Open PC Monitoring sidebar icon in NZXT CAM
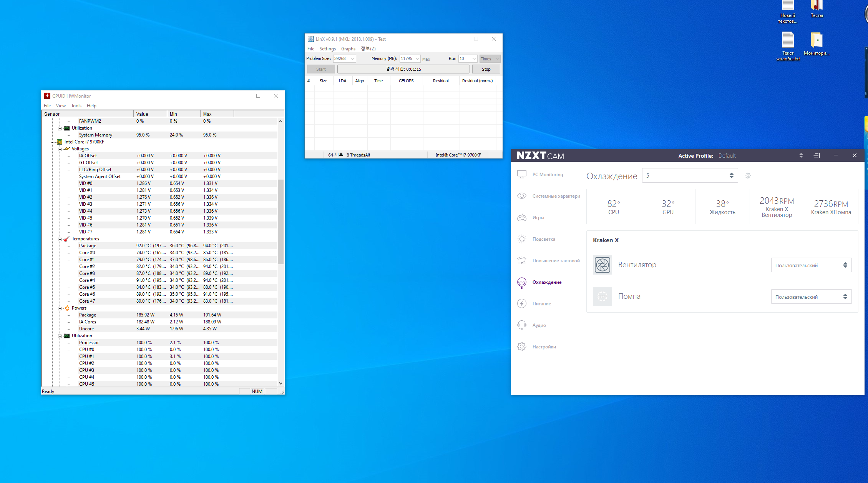This screenshot has height=483, width=868. tap(521, 174)
